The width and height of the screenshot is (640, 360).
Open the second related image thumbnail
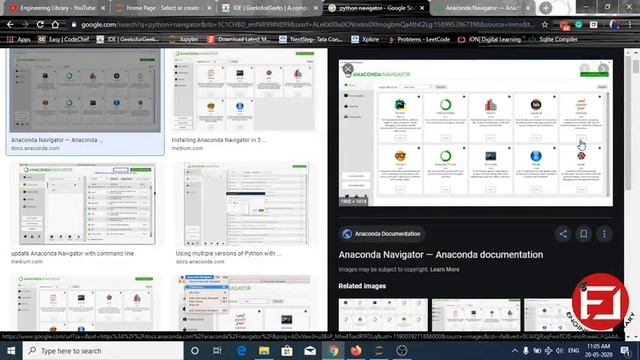click(x=476, y=314)
